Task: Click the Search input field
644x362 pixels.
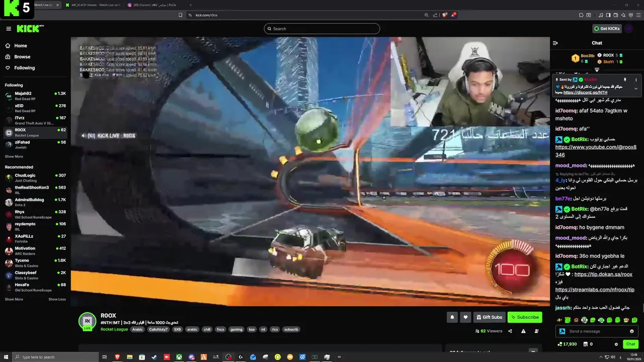Action: coord(322,29)
